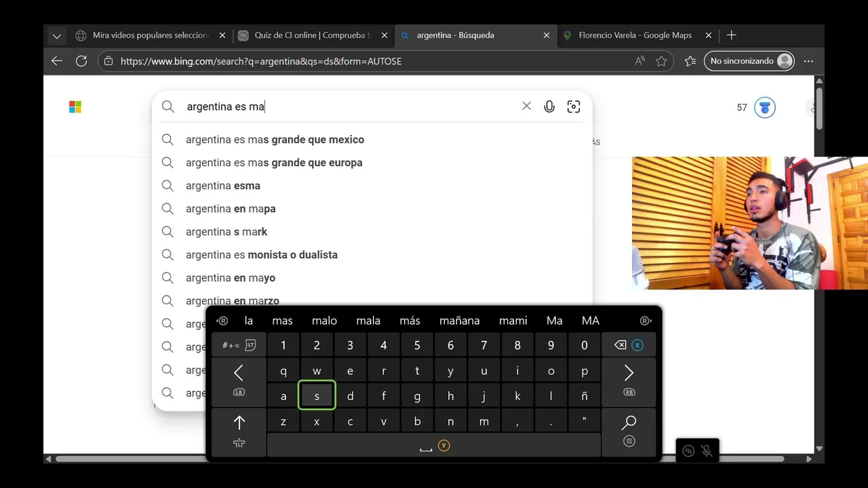
Task: Pick argentina es monista o dualista suggestion
Action: click(x=372, y=255)
